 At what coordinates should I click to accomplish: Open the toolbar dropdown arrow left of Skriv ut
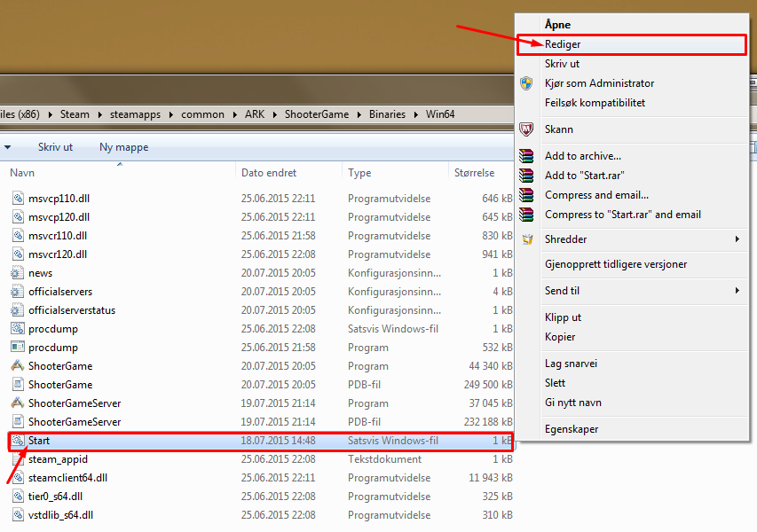[8, 147]
